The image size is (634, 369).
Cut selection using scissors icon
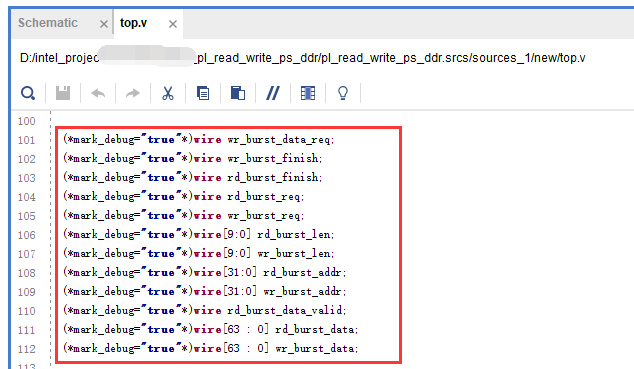(x=167, y=93)
